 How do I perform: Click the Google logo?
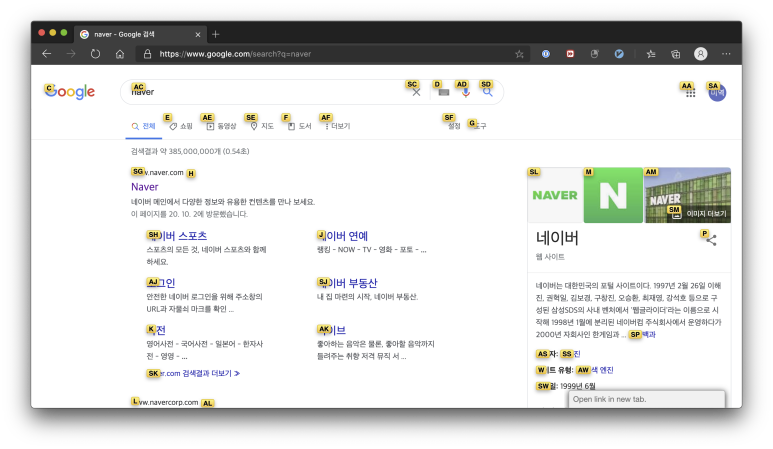[70, 92]
